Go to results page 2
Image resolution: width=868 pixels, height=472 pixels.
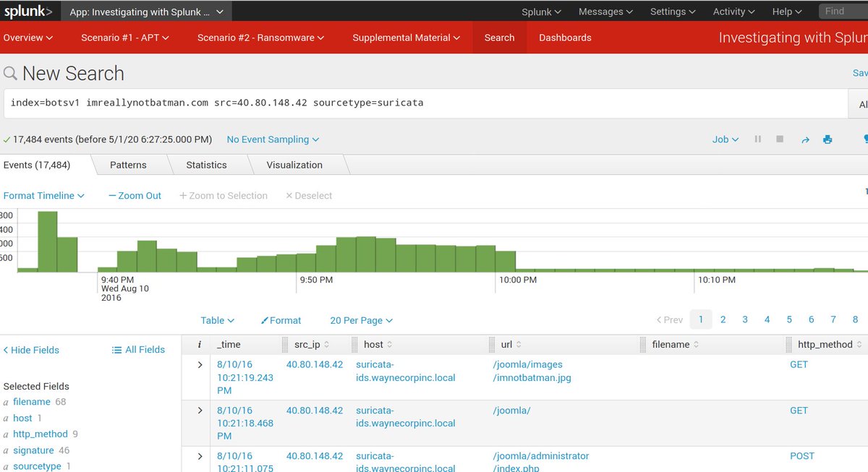point(723,319)
